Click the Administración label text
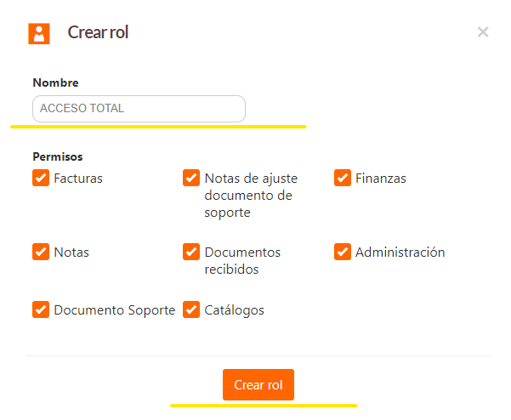Viewport: 511px width, 420px height. 400,253
